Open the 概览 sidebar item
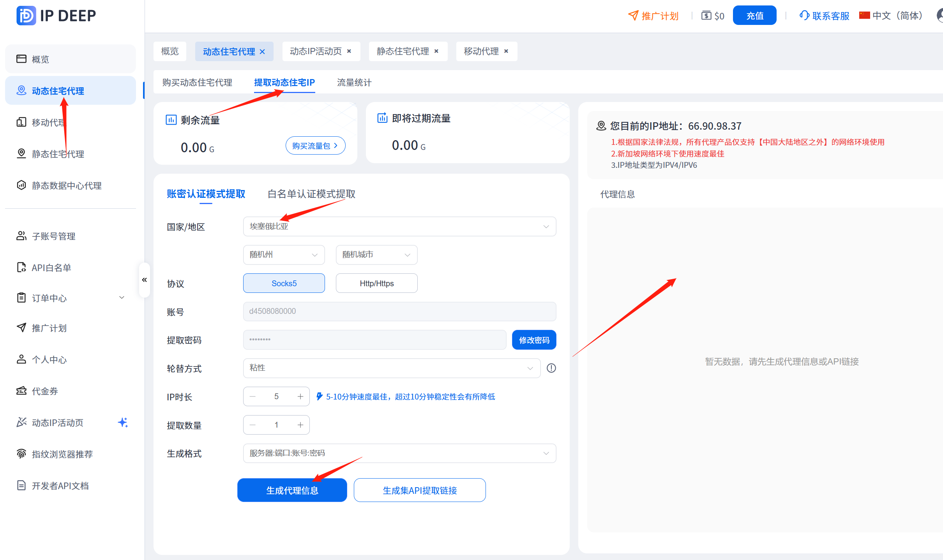The height and width of the screenshot is (560, 943). pos(70,59)
